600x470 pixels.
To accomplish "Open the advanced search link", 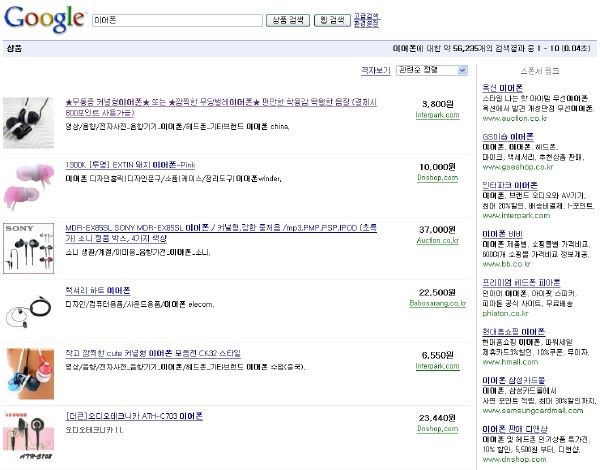I will (x=366, y=16).
